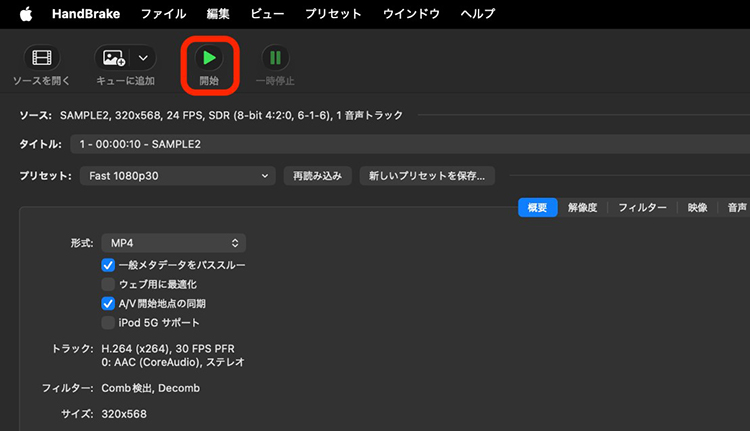Enable iPod 5G サポート checkbox
This screenshot has width=750, height=431.
pos(108,322)
